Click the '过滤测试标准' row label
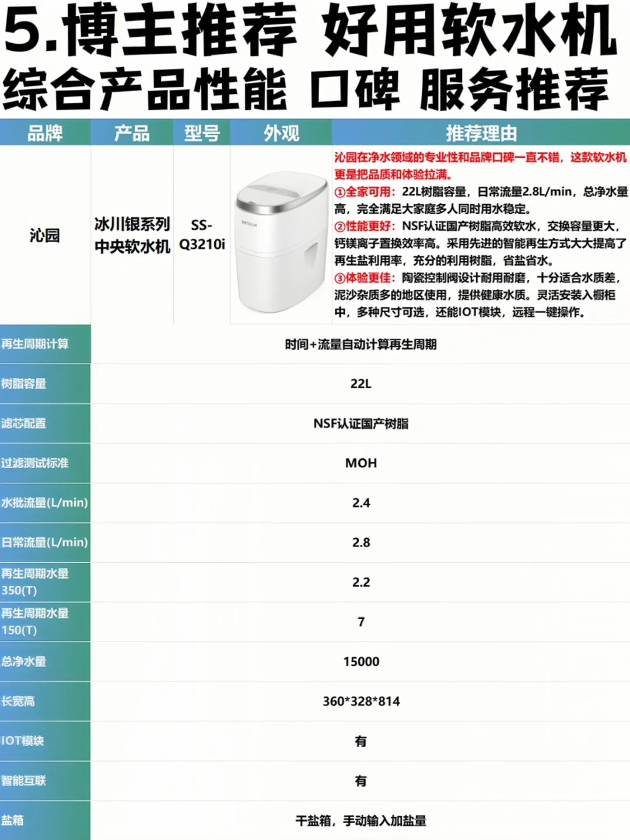 35,463
